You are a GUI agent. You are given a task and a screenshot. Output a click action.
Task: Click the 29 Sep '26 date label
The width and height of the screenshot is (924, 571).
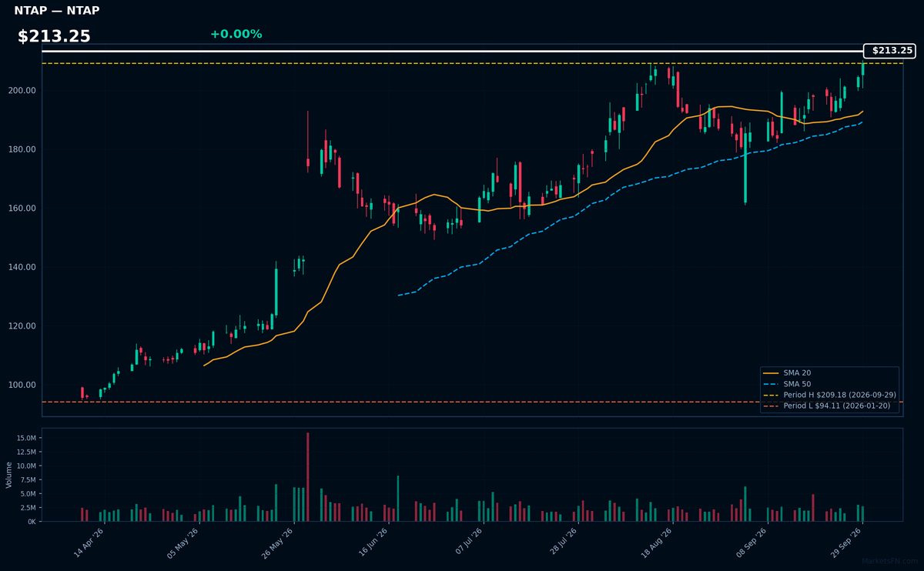point(848,543)
